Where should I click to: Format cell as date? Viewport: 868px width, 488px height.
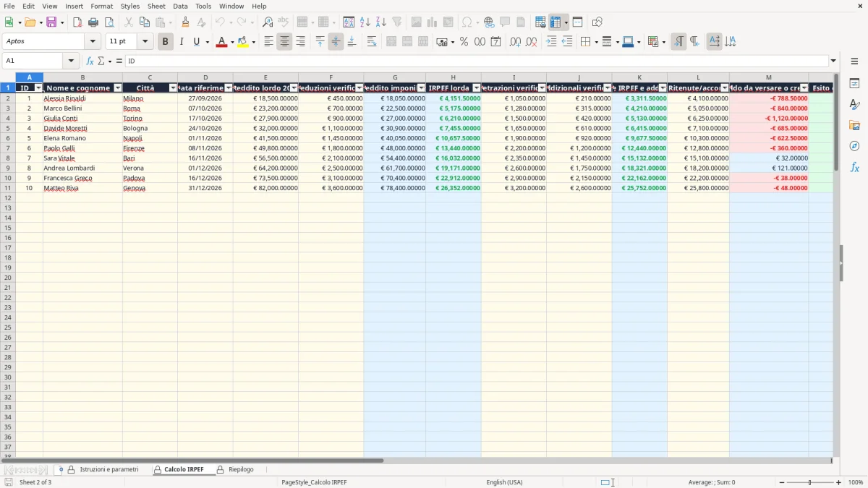(495, 42)
